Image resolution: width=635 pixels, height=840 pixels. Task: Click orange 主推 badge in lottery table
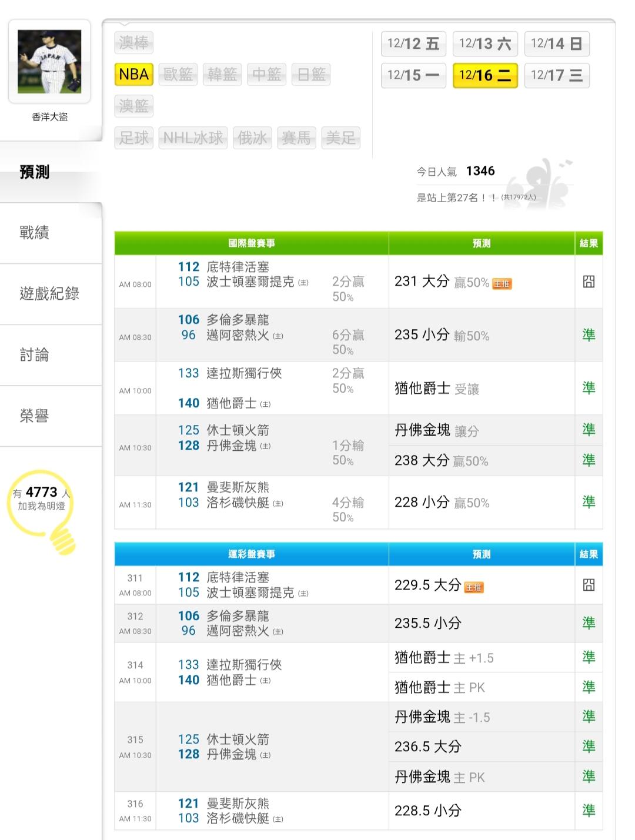[474, 587]
